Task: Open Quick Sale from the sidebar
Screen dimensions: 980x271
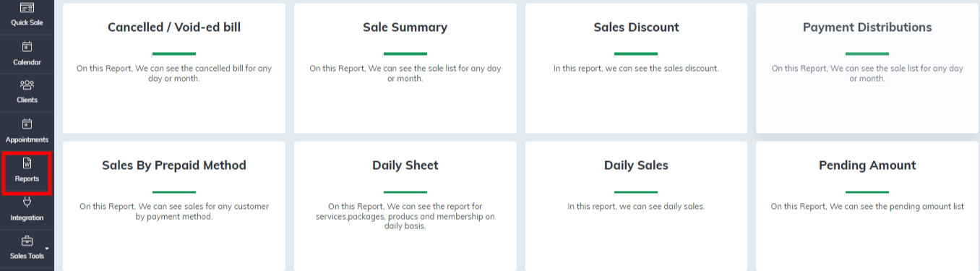Action: (27, 14)
